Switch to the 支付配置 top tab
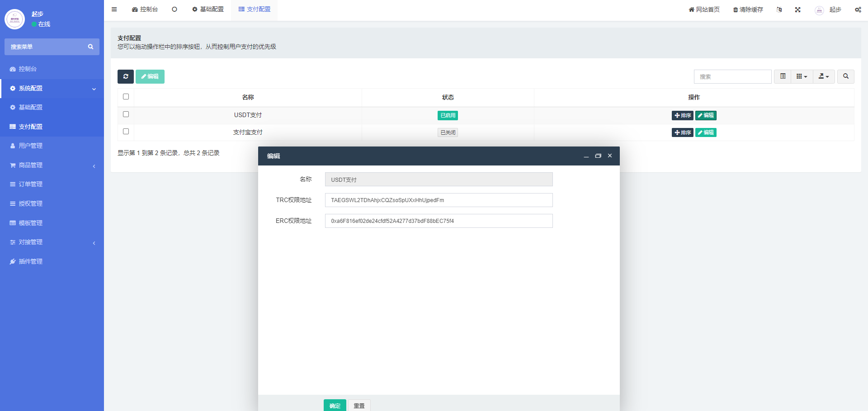This screenshot has height=411, width=868. pos(255,9)
